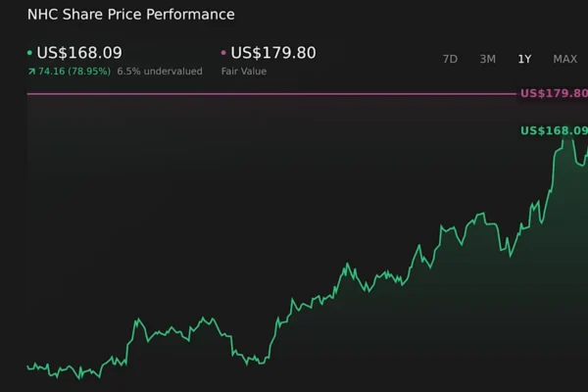
Task: Click the US$179.80 fair value heading
Action: point(273,53)
